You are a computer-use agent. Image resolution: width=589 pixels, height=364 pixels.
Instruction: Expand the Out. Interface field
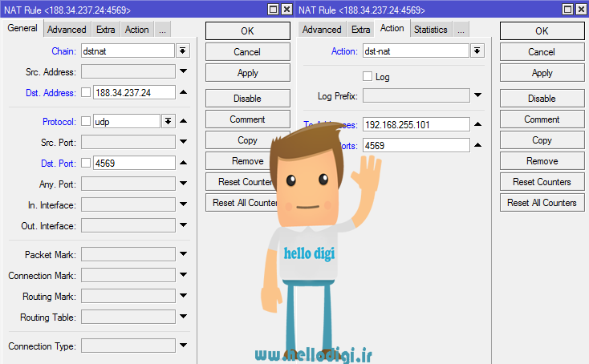[x=183, y=224]
